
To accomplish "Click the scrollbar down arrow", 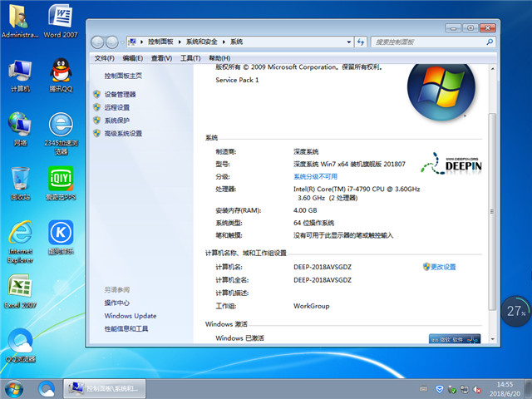I will click(x=492, y=339).
